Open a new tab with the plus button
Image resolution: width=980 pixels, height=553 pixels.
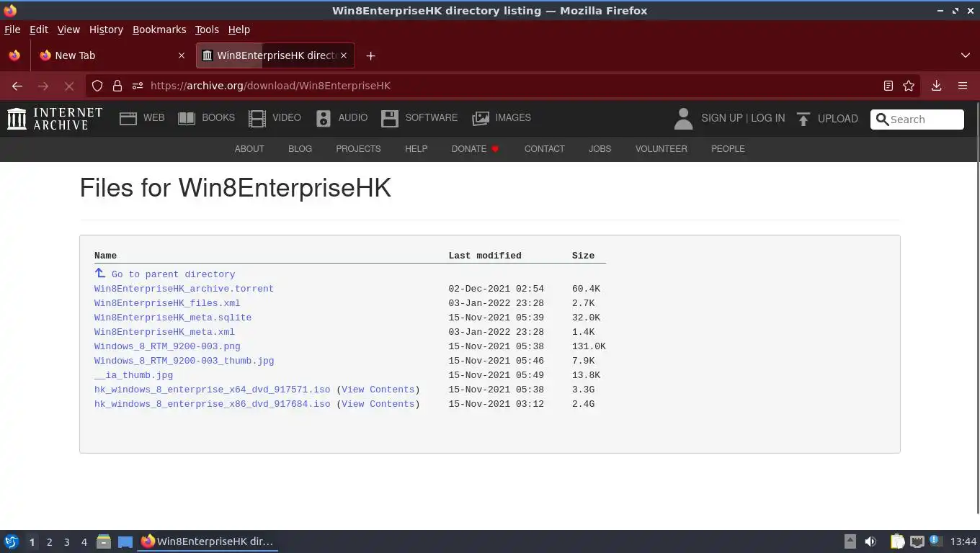click(x=370, y=55)
